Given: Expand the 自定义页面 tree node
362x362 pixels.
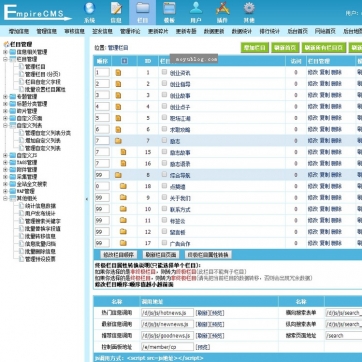Looking at the screenshot, I should [x=5, y=118].
